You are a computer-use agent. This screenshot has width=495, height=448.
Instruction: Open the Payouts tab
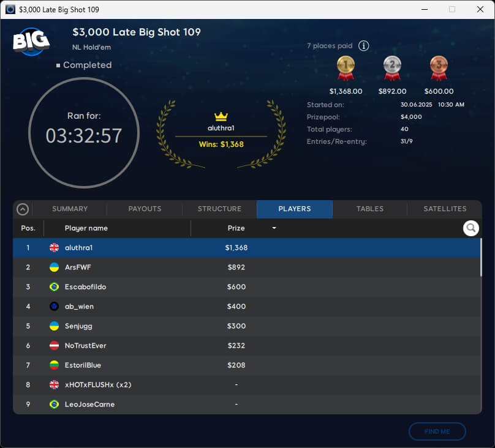145,209
